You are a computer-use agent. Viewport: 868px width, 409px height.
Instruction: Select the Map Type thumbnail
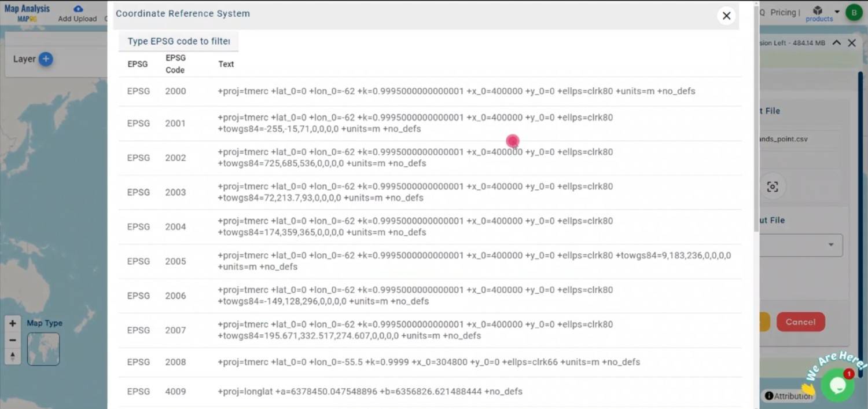click(x=43, y=349)
